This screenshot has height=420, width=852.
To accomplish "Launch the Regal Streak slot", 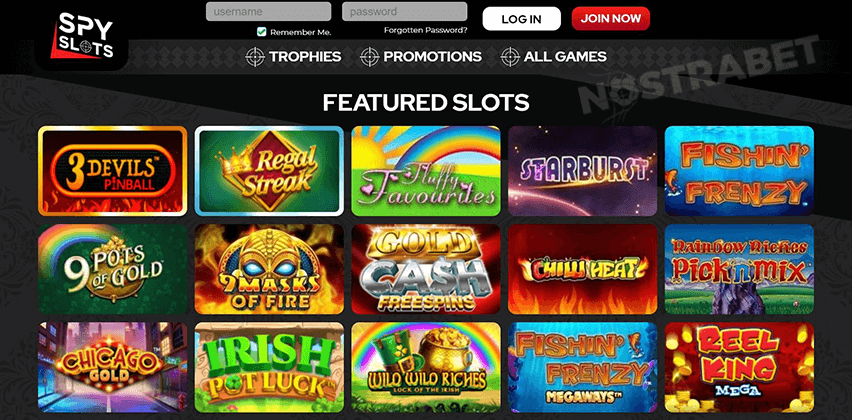I will (x=269, y=171).
